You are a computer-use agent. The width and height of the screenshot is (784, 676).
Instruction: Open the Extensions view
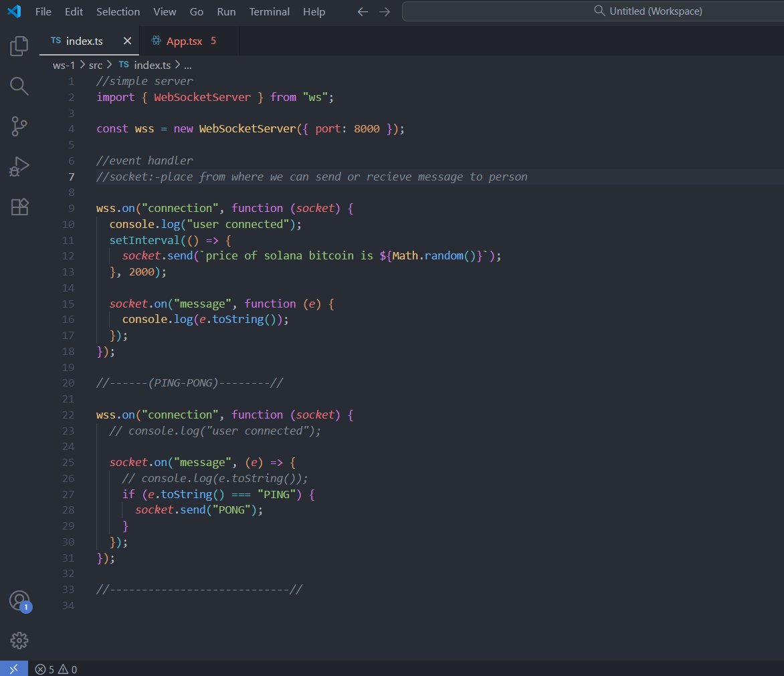pyautogui.click(x=19, y=207)
